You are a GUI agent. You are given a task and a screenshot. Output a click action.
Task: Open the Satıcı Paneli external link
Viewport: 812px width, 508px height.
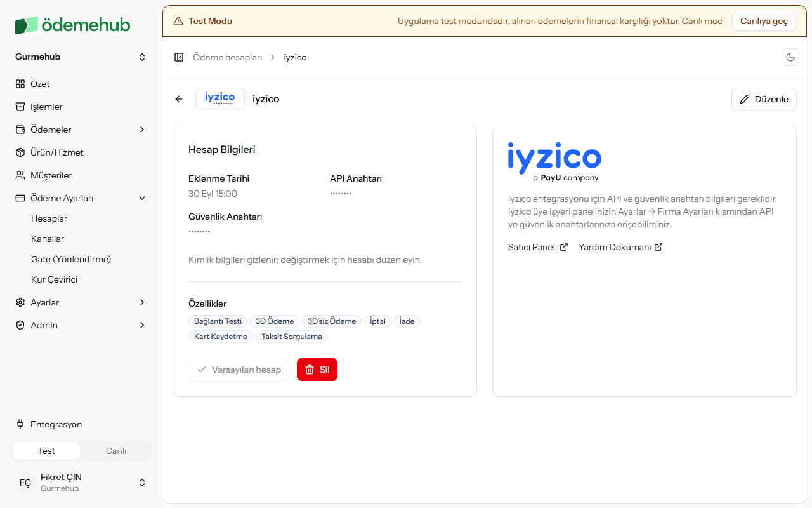pos(538,247)
